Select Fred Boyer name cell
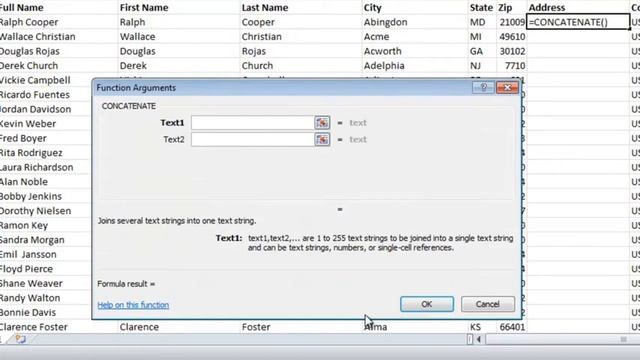Screen dimensions: 640x360 (x=46, y=138)
